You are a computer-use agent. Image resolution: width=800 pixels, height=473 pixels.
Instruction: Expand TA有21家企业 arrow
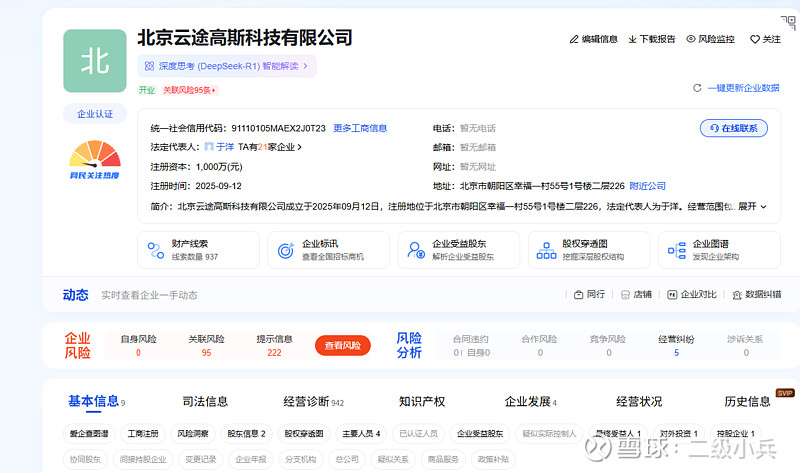299,147
